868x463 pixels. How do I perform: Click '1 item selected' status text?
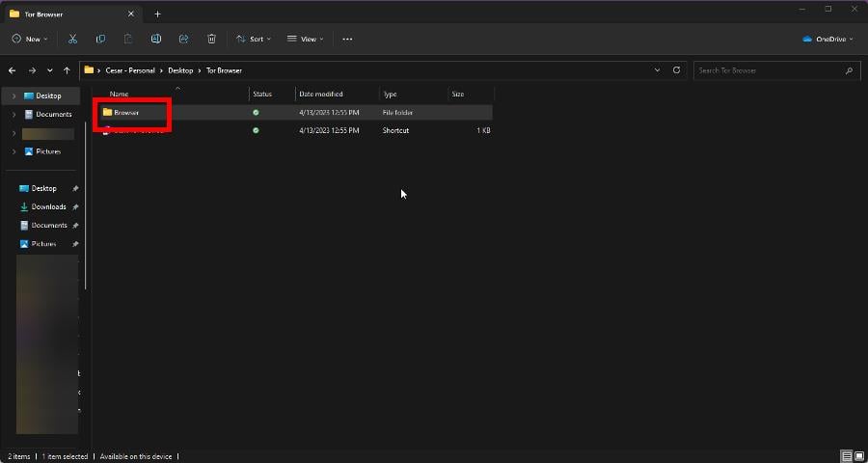[65, 456]
